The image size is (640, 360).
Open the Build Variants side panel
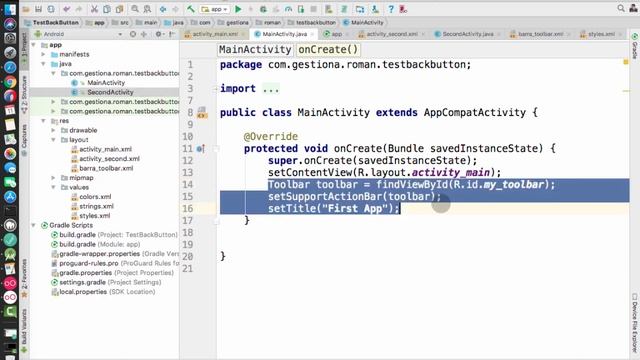pos(24,330)
